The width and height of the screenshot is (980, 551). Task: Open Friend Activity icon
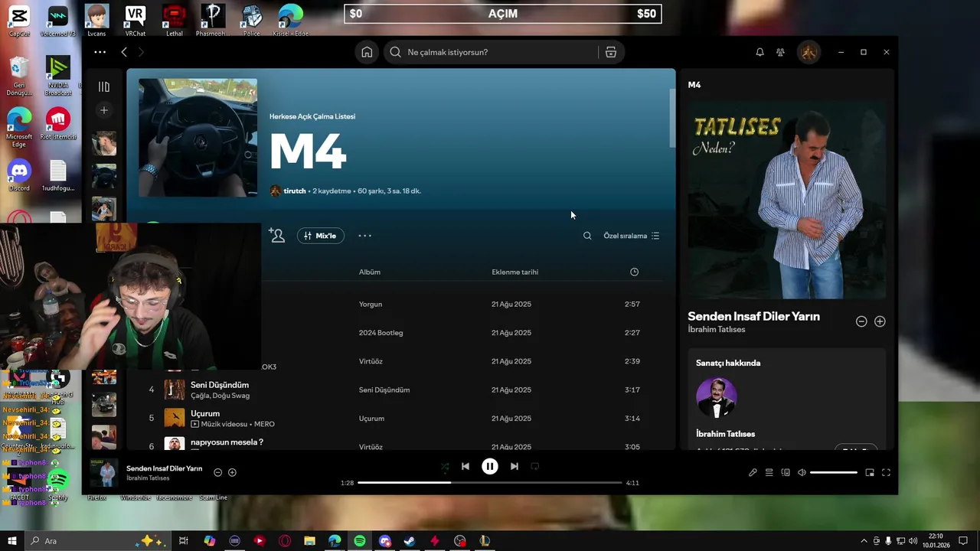[x=780, y=52]
